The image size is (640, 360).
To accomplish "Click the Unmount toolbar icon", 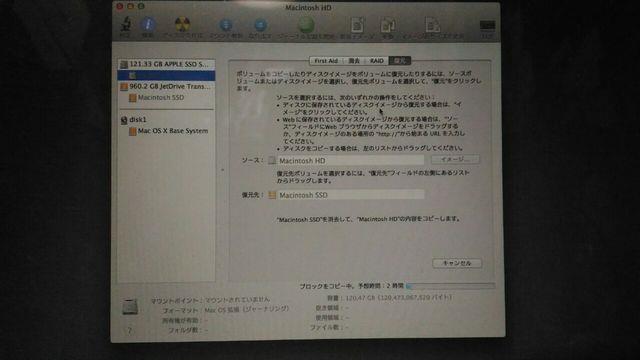I will point(226,25).
